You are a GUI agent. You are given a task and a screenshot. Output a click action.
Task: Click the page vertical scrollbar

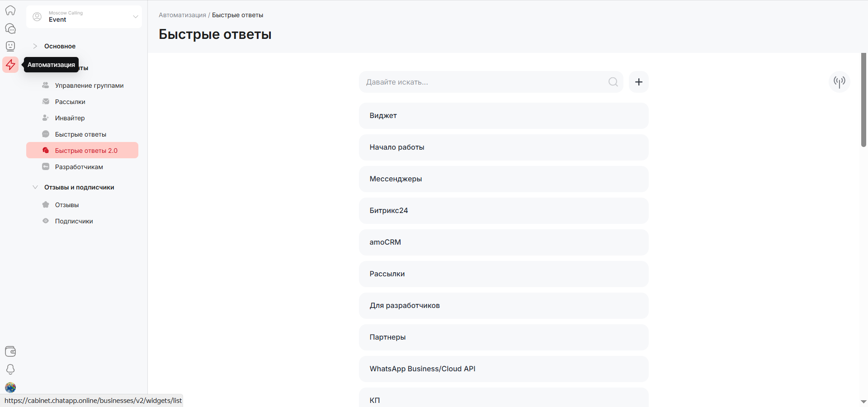click(x=863, y=99)
